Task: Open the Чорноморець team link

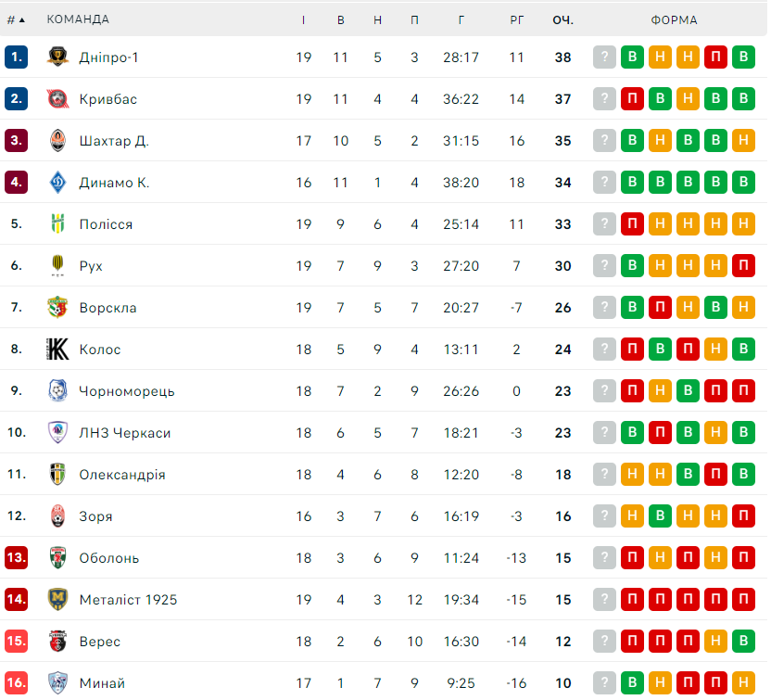Action: pyautogui.click(x=127, y=391)
